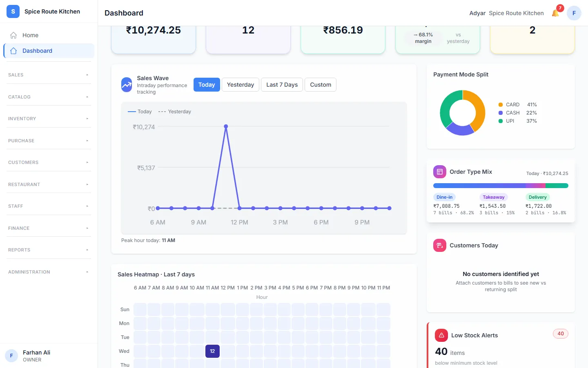Click the Dashboard house icon in sidebar
Screen dimensions: 588x368
point(13,51)
